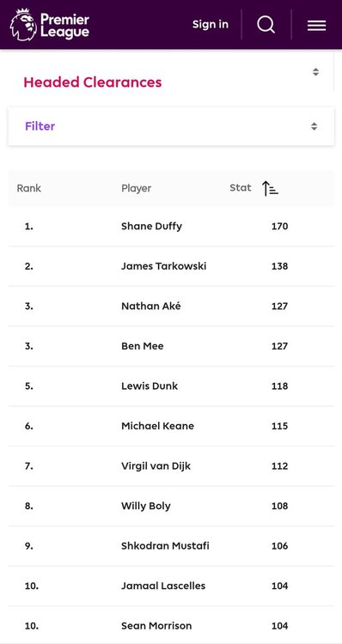Select Ben Mee in the list

pos(143,346)
